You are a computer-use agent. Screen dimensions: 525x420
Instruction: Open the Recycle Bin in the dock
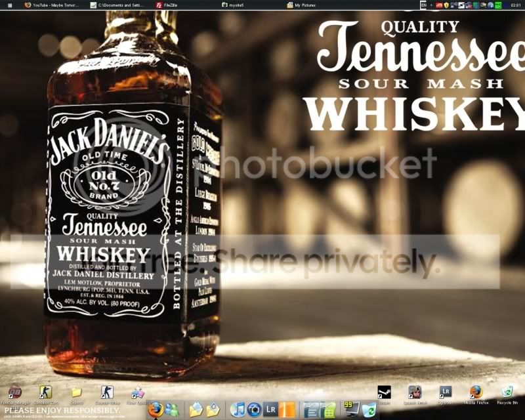pos(369,410)
